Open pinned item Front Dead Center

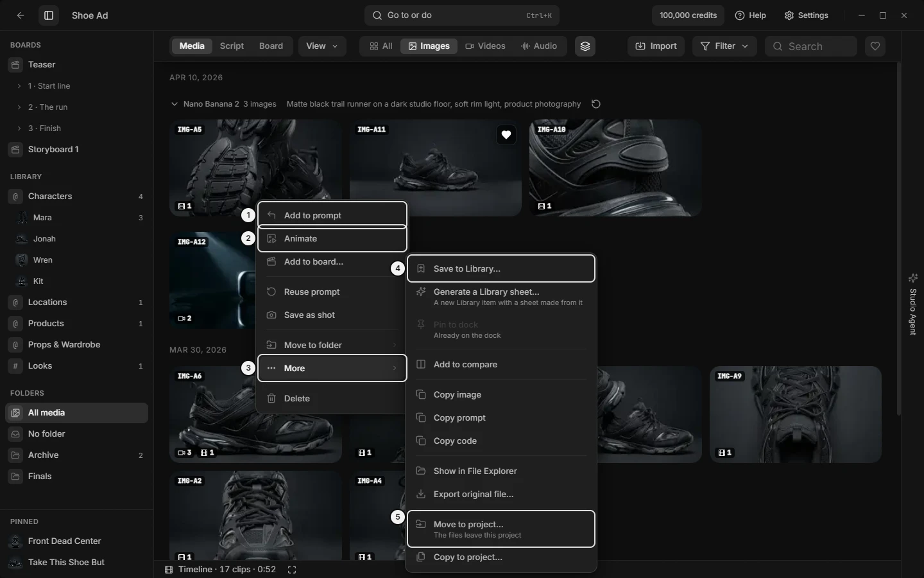tap(77, 541)
